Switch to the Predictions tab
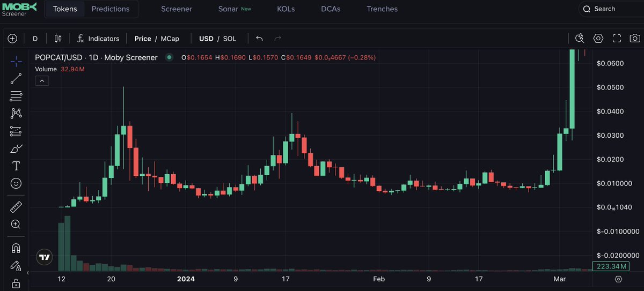This screenshot has height=291, width=644. 111,9
